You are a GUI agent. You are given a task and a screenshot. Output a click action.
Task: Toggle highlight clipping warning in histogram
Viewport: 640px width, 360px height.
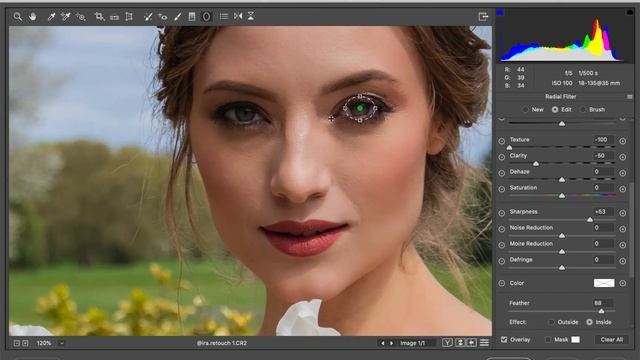[629, 13]
